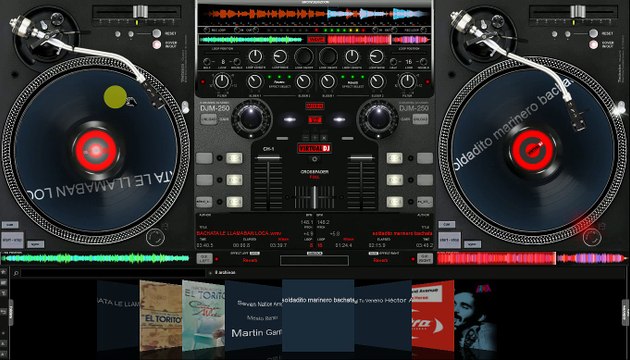Click the left deck cue button

click(10, 225)
